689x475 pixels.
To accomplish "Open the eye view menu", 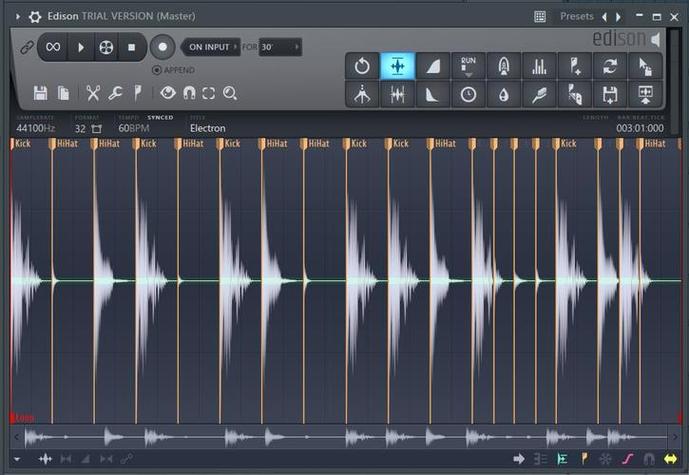I will point(168,93).
